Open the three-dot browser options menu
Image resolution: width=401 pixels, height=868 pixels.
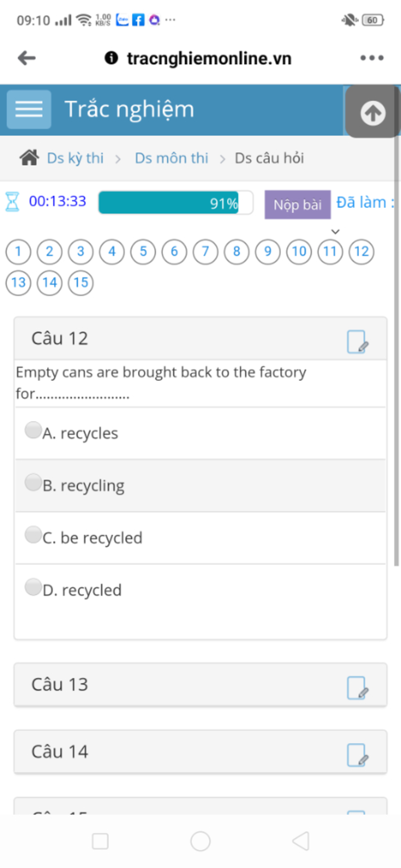click(x=372, y=58)
